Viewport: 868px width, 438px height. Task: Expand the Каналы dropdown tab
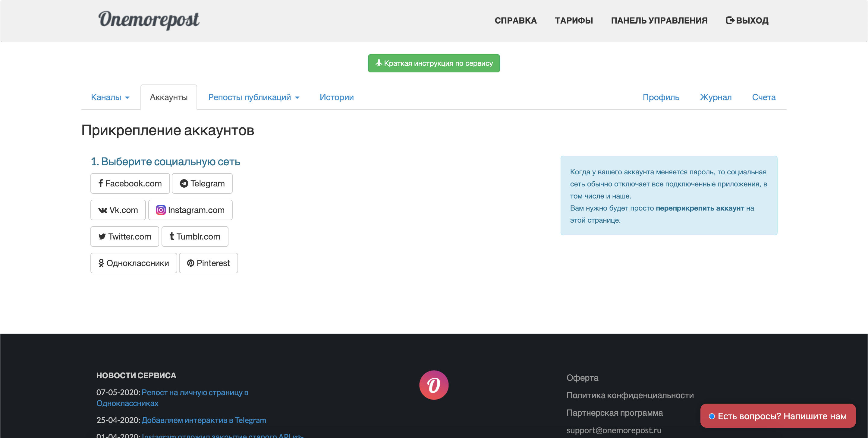pos(110,97)
